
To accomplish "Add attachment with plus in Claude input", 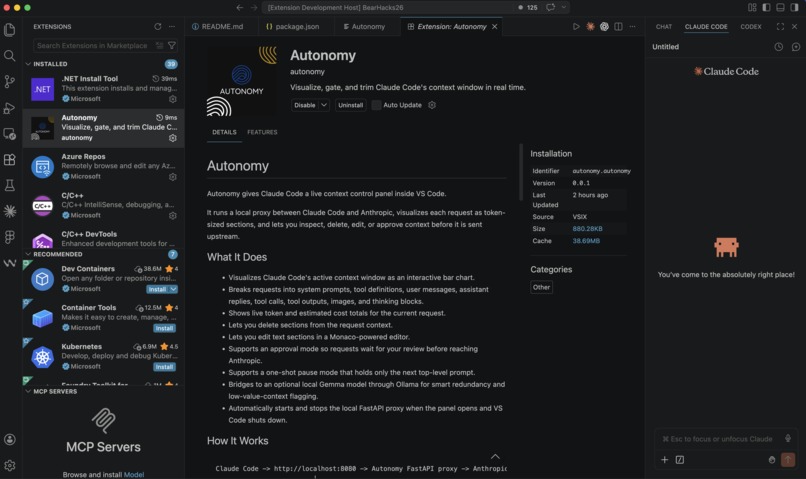I will 665,459.
